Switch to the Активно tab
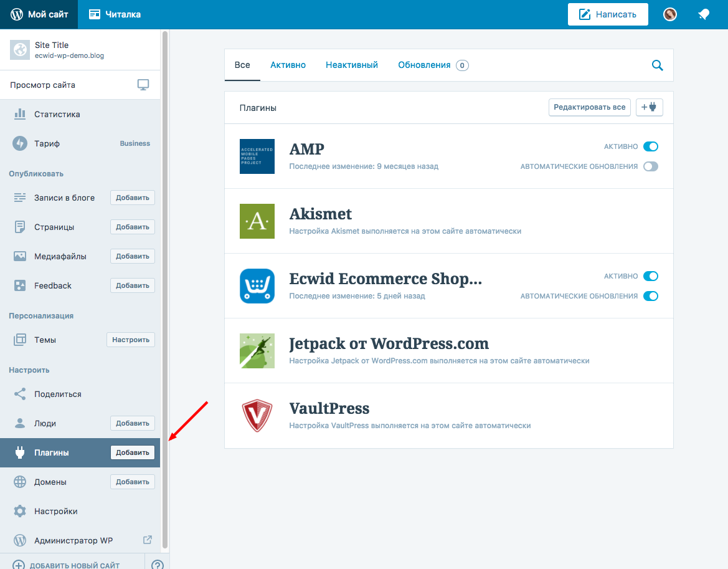 point(288,65)
